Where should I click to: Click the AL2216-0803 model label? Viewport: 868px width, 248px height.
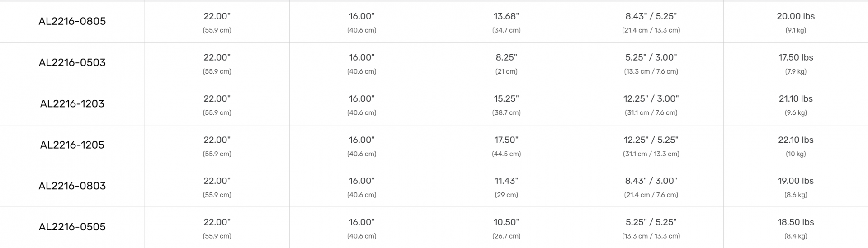72,186
